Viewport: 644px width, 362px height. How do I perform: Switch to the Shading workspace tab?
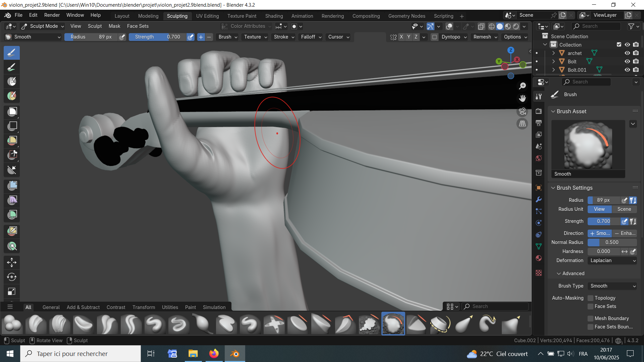274,16
